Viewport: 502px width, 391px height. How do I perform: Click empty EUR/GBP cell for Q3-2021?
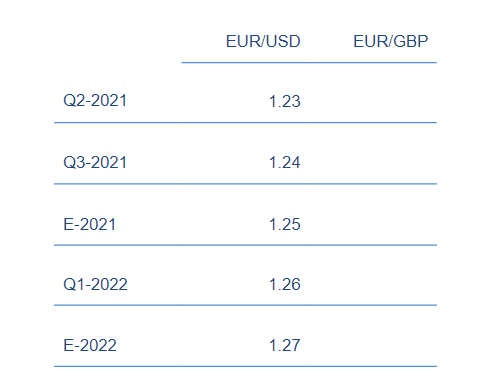(373, 154)
